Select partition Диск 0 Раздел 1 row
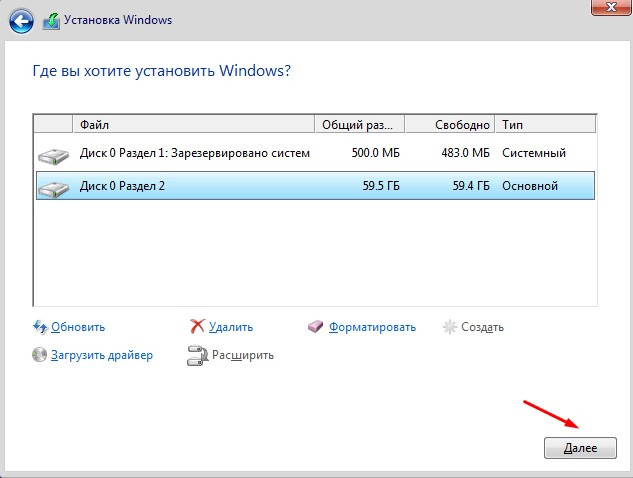The height and width of the screenshot is (478, 633). pyautogui.click(x=315, y=153)
